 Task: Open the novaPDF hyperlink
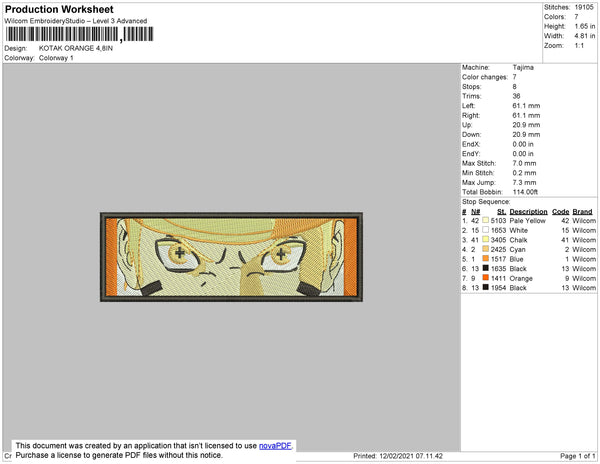click(x=275, y=446)
